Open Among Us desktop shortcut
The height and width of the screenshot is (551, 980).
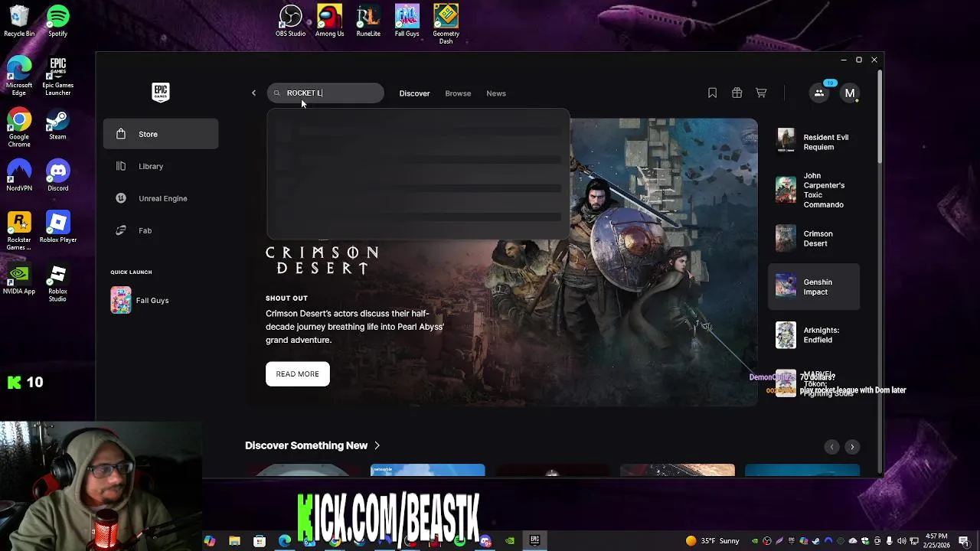[x=329, y=21]
